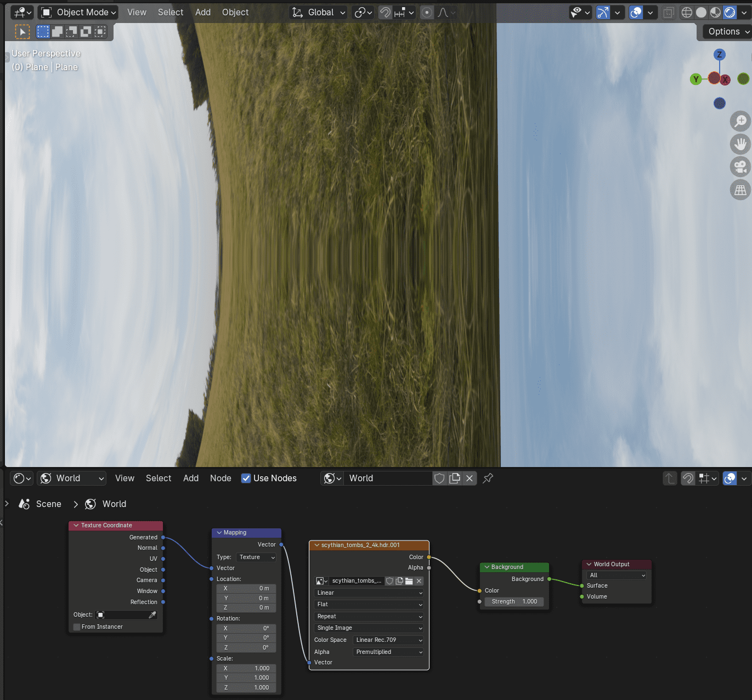Open the Object menu
This screenshot has width=752, height=700.
point(235,12)
